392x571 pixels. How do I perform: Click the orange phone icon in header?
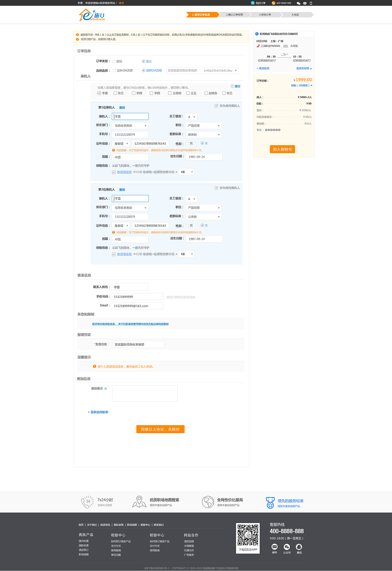273,3
